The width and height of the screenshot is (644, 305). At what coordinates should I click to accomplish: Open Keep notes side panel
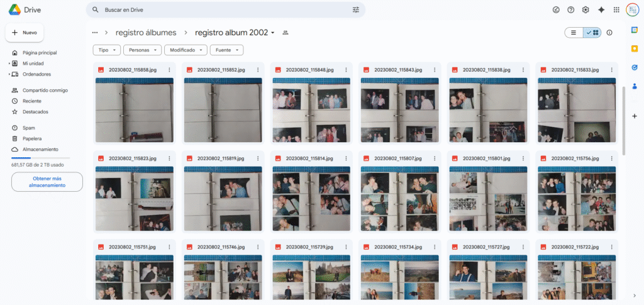[x=635, y=48]
